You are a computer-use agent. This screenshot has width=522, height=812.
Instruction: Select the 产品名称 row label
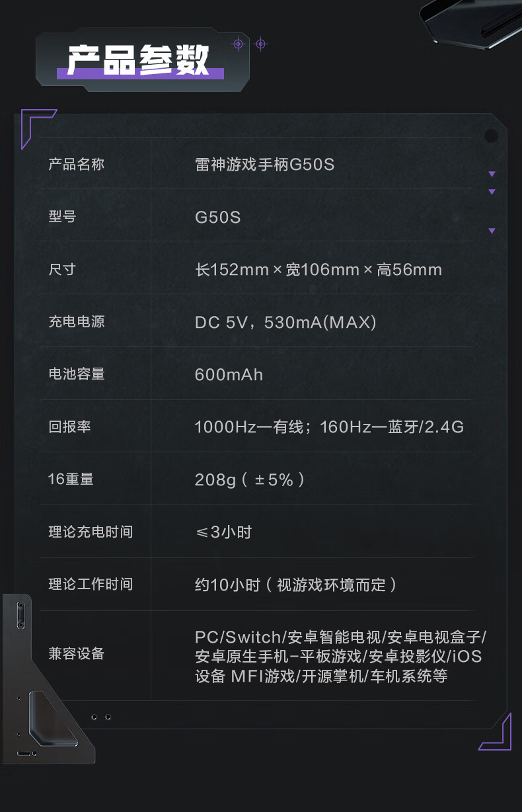click(x=76, y=164)
